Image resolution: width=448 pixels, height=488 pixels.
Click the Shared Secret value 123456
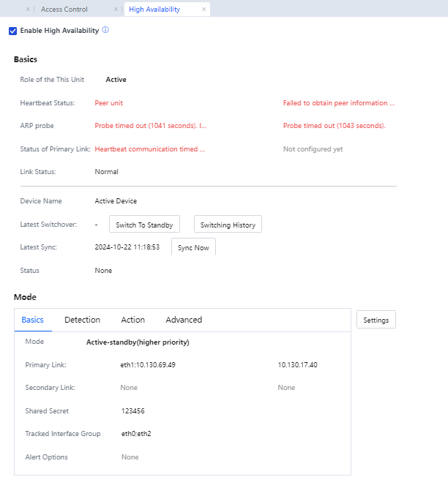(132, 411)
